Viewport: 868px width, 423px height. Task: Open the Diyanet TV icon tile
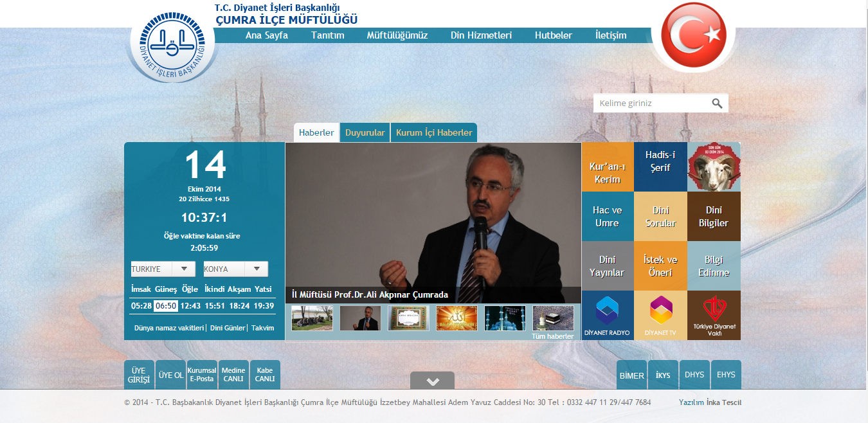click(660, 315)
